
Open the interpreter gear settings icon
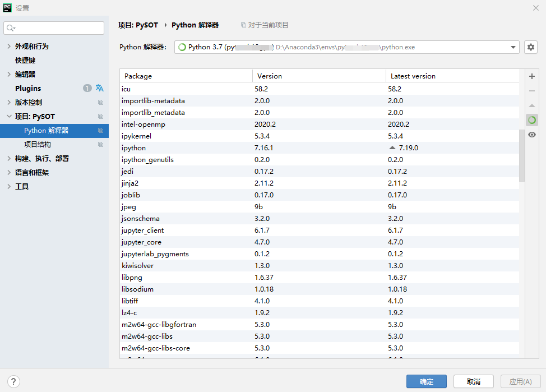pyautogui.click(x=531, y=47)
